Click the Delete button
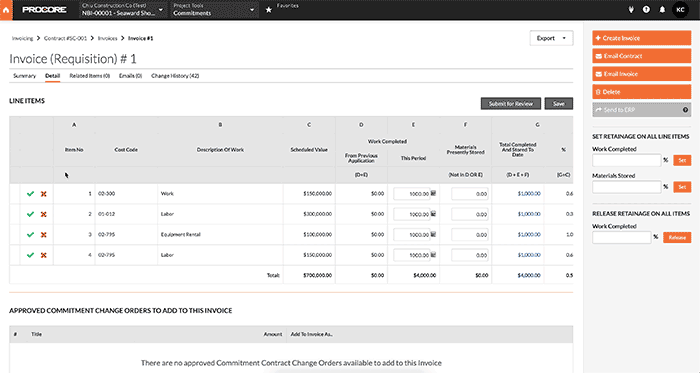Viewport: 700px width, 373px height. [642, 91]
